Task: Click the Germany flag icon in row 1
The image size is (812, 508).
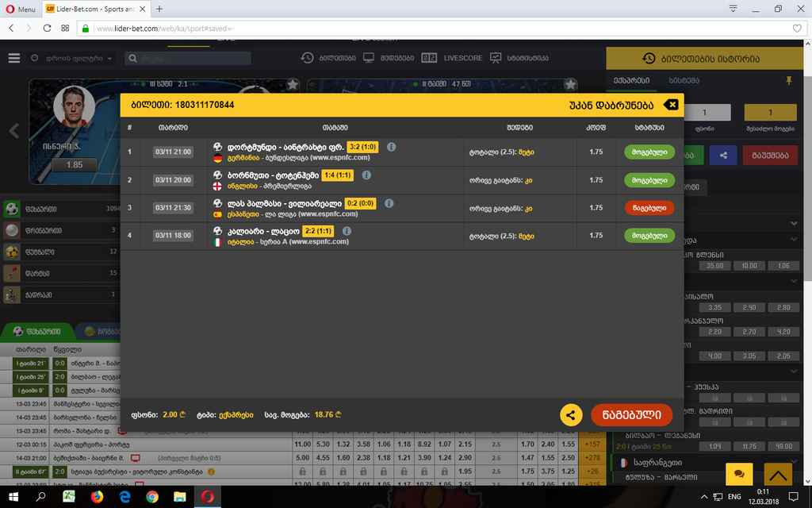Action: coord(217,158)
